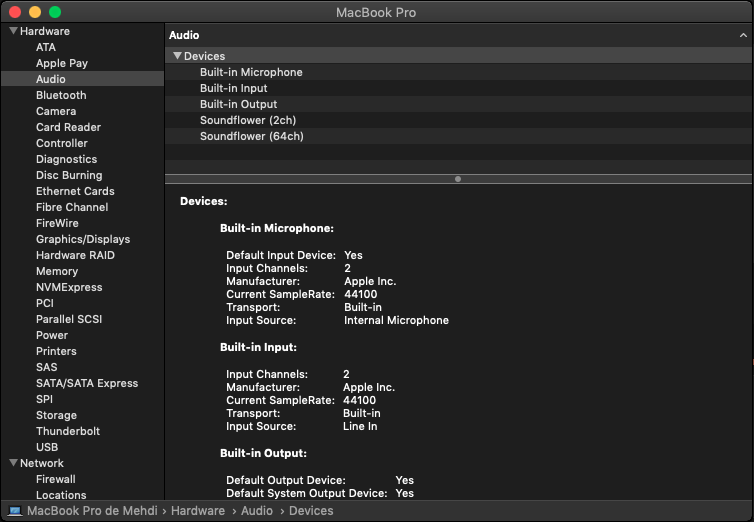Open Graphics/Displays in the sidebar

pos(83,239)
